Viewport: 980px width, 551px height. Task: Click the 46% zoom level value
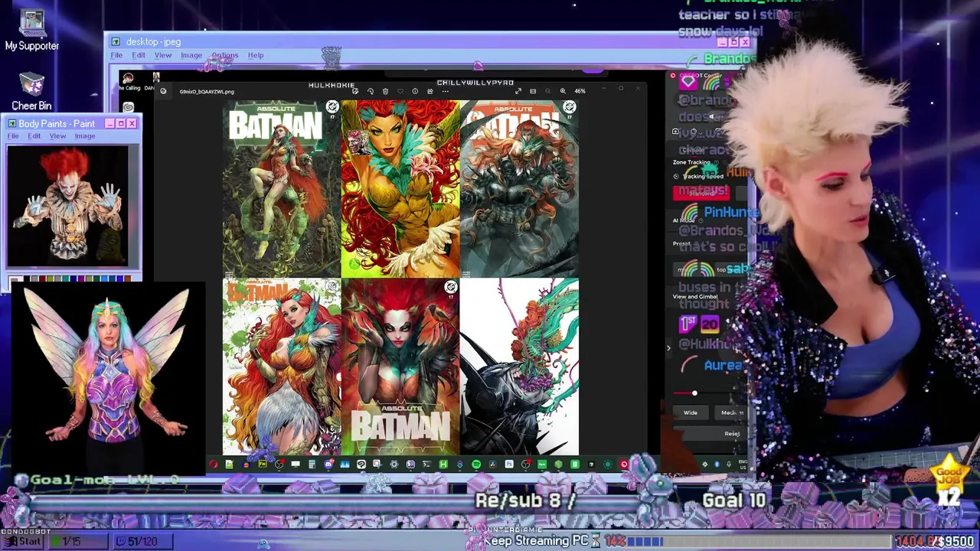[x=580, y=91]
